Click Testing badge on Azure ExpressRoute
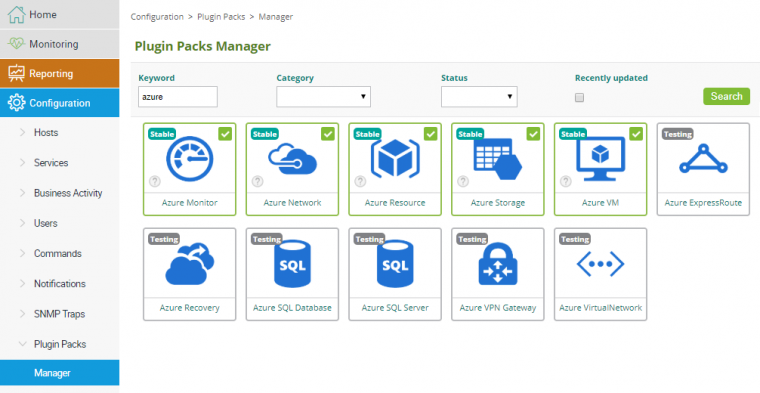This screenshot has width=760, height=393. (678, 134)
